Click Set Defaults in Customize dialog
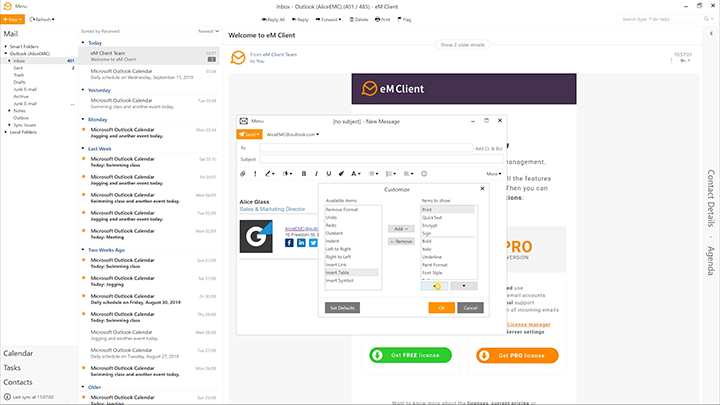 (x=342, y=308)
